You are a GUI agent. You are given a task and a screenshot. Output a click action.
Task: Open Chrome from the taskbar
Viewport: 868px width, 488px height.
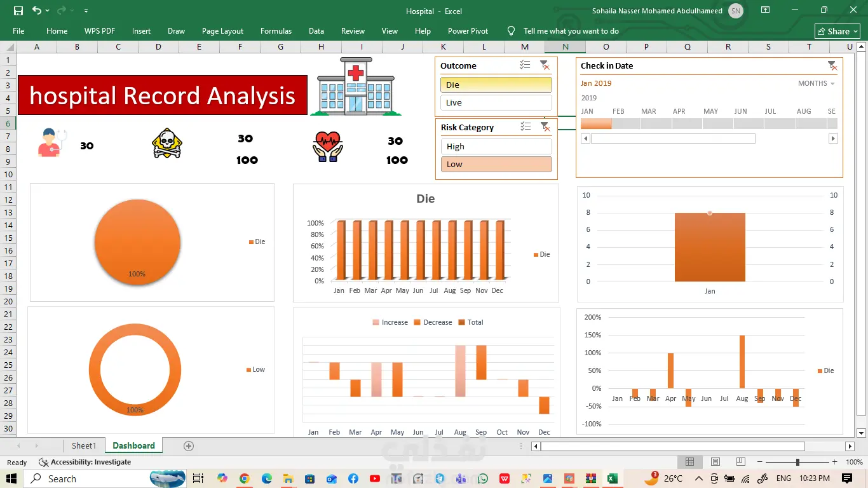(x=245, y=478)
